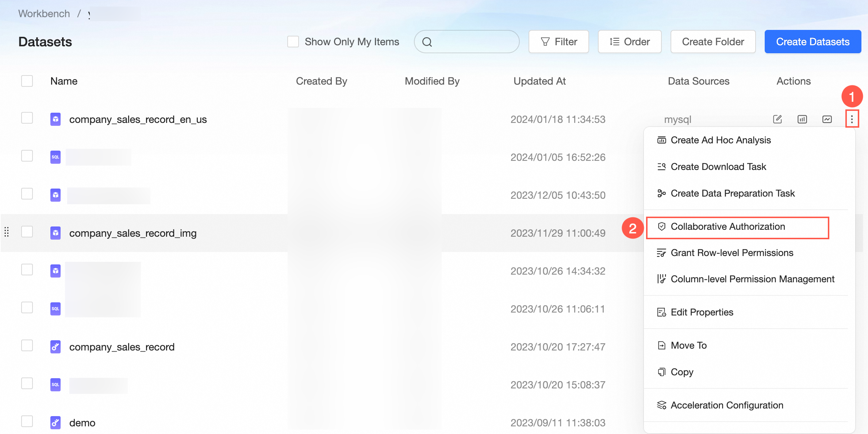The width and height of the screenshot is (868, 434).
Task: Check the box for company_sales_record_en_us
Action: (x=27, y=118)
